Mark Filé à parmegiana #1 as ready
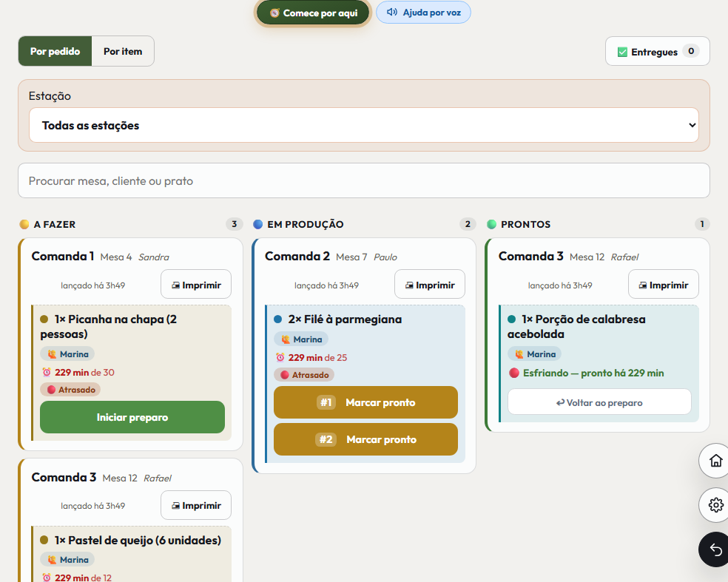The image size is (728, 582). click(x=366, y=402)
